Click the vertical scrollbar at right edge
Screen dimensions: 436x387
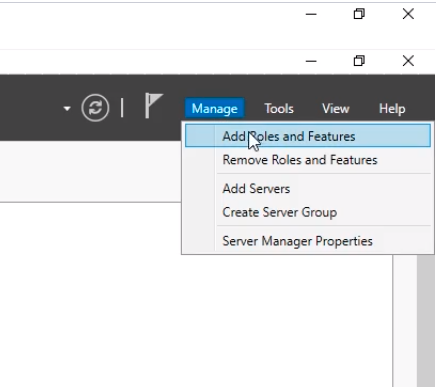pyautogui.click(x=426, y=320)
